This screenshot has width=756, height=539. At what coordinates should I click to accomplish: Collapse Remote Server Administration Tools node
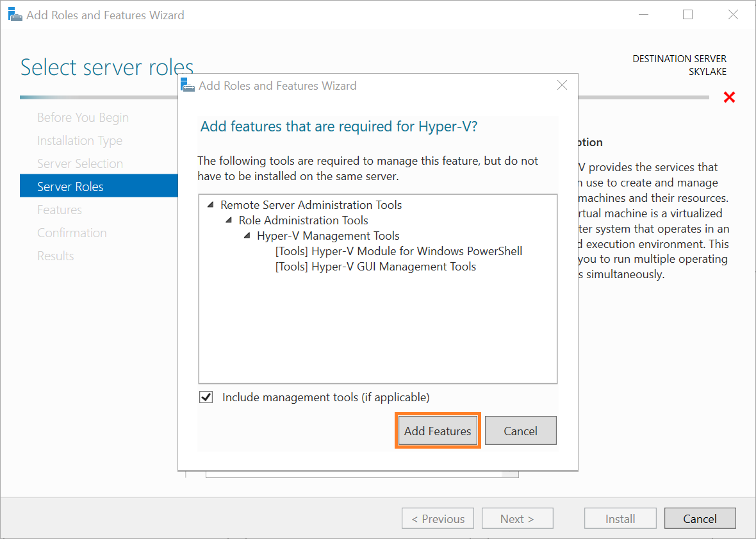coord(211,205)
